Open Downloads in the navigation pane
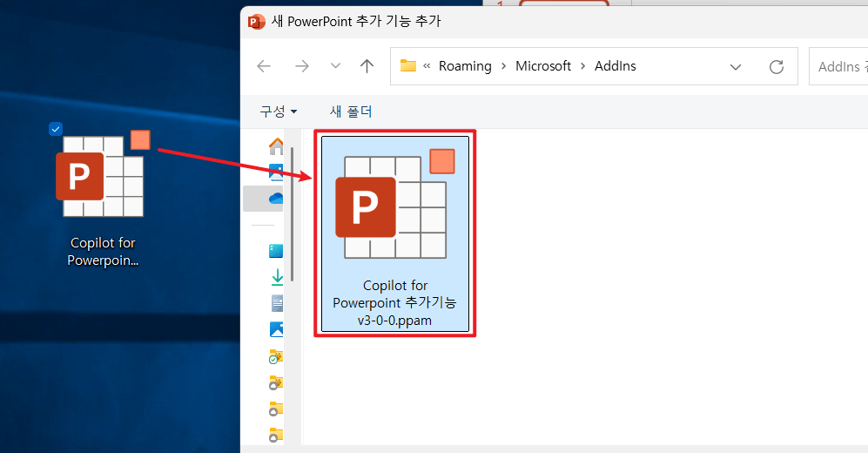Screen dimensions: 868x453 click(277, 277)
